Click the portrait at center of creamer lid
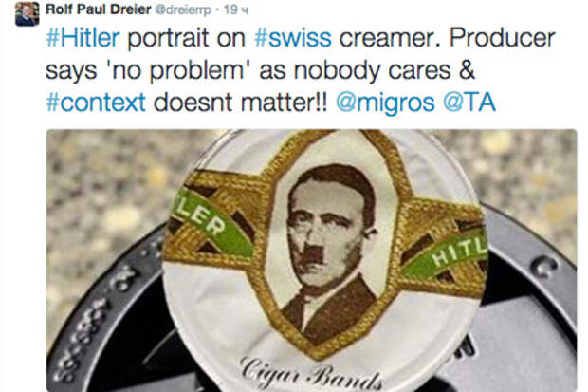588x392 pixels. (x=329, y=248)
